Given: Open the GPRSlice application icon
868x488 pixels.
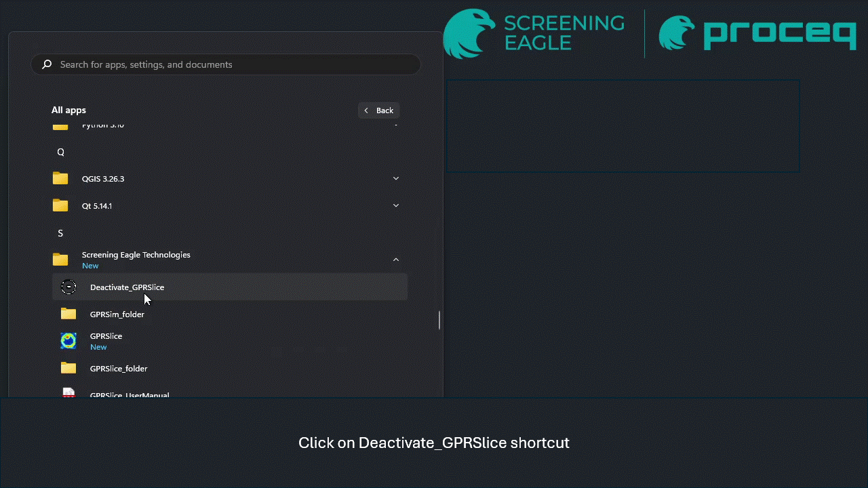Looking at the screenshot, I should (68, 341).
